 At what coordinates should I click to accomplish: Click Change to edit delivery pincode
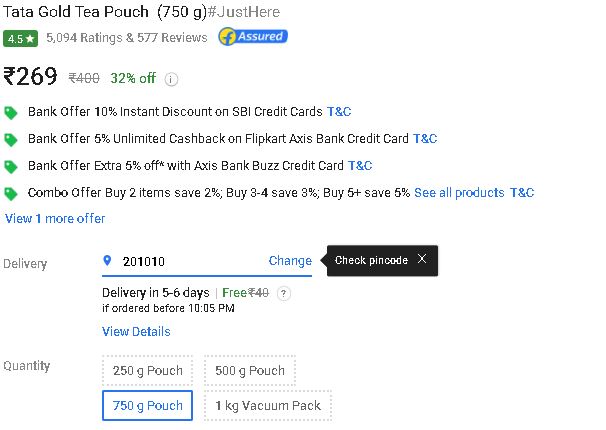(290, 261)
